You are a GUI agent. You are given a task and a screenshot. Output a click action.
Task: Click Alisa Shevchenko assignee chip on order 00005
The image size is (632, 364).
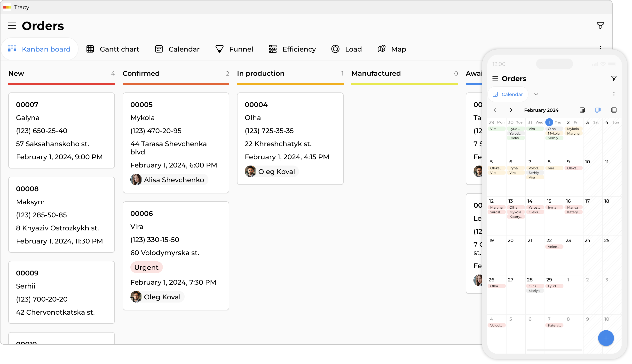pos(169,180)
